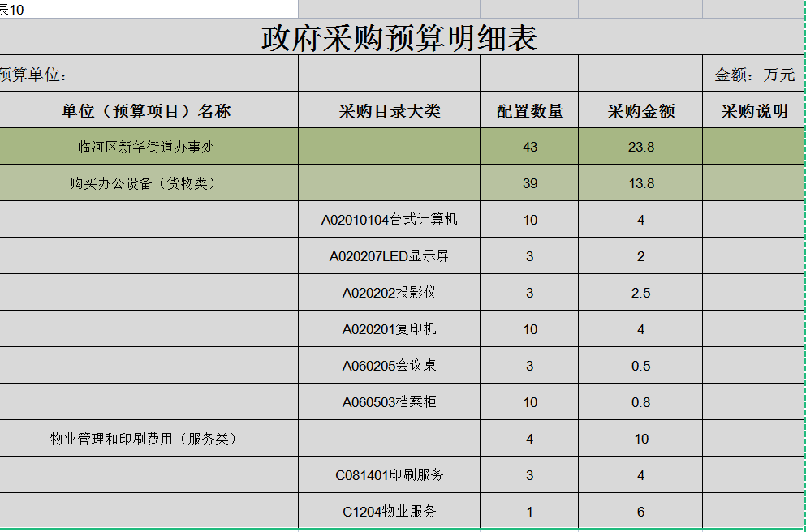Select quantity 10 in the 复印机 row
806x532 pixels.
click(x=529, y=328)
